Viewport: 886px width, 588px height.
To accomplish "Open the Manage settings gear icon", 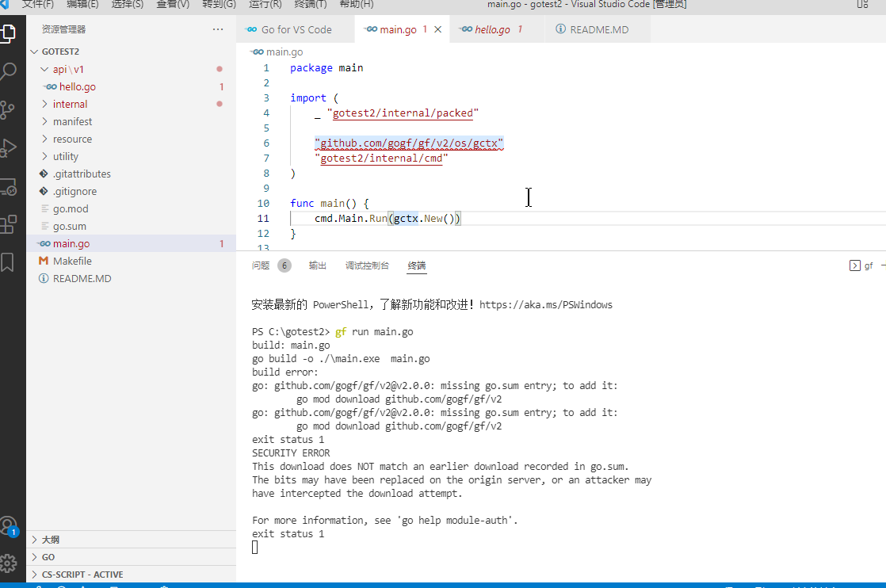I will 11,563.
